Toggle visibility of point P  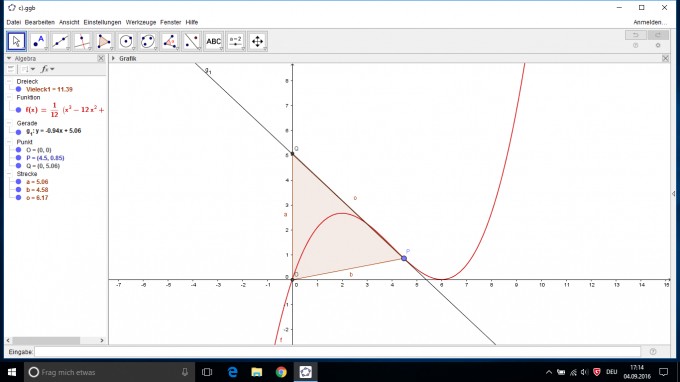[x=19, y=158]
